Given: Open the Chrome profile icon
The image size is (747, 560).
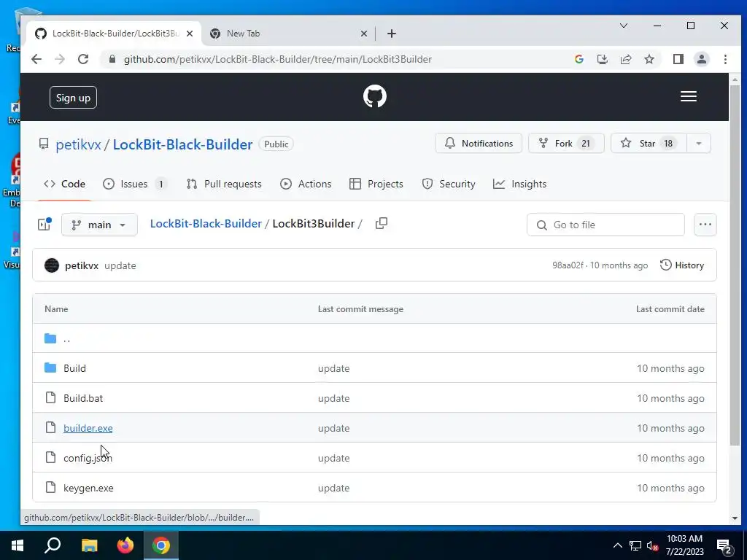Looking at the screenshot, I should (x=702, y=59).
